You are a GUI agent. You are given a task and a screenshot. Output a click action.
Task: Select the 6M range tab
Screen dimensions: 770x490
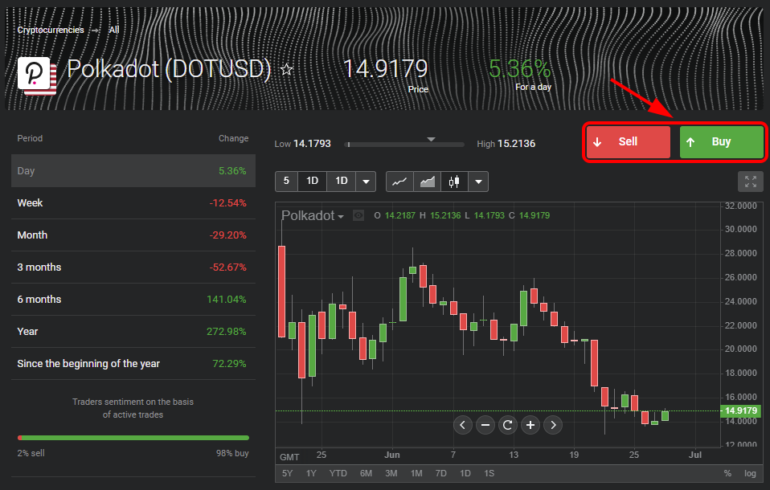[x=366, y=473]
